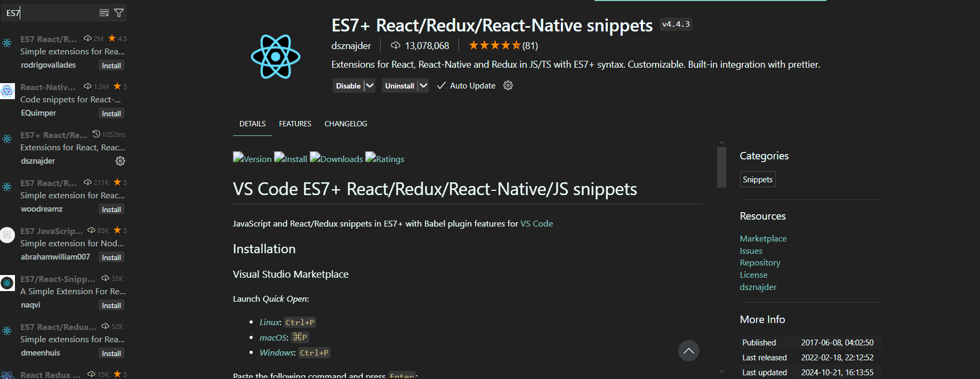Image resolution: width=980 pixels, height=379 pixels.
Task: Select the ES7+ React/Re... dsznajder list entry
Action: 63,148
